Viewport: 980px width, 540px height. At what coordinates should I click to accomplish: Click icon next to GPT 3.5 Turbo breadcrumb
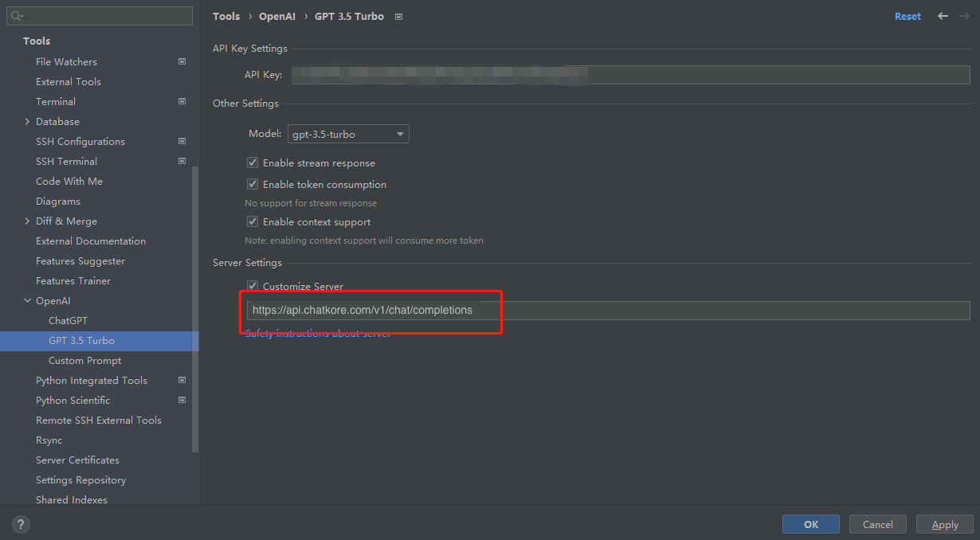[399, 17]
